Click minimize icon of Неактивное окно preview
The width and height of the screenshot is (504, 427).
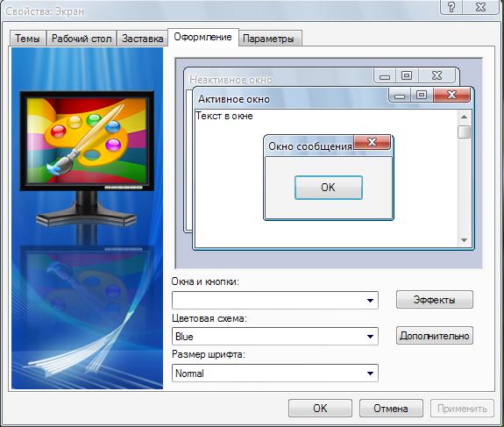[385, 76]
